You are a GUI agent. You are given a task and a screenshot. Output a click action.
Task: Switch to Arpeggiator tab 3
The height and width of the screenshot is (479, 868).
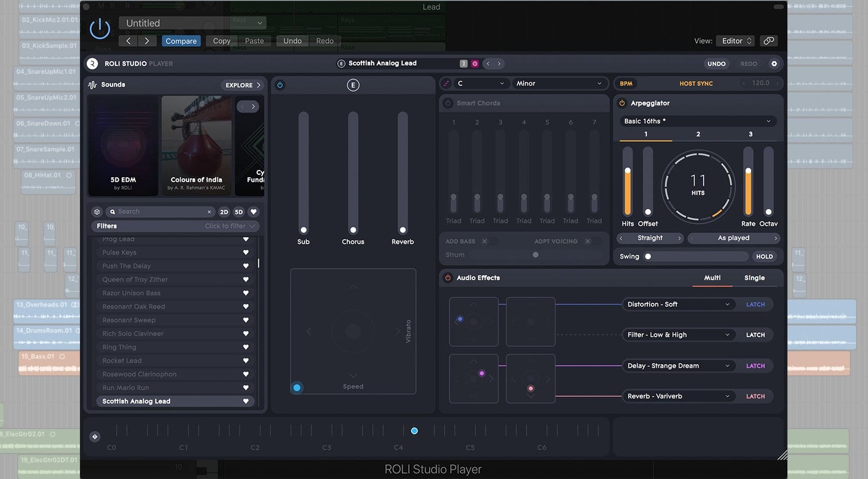pyautogui.click(x=750, y=134)
